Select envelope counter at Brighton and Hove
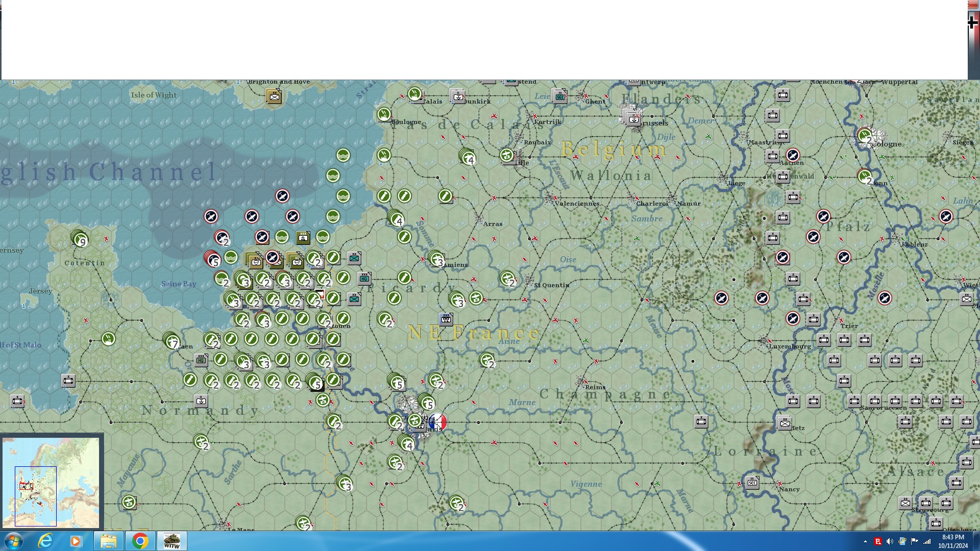 click(274, 96)
